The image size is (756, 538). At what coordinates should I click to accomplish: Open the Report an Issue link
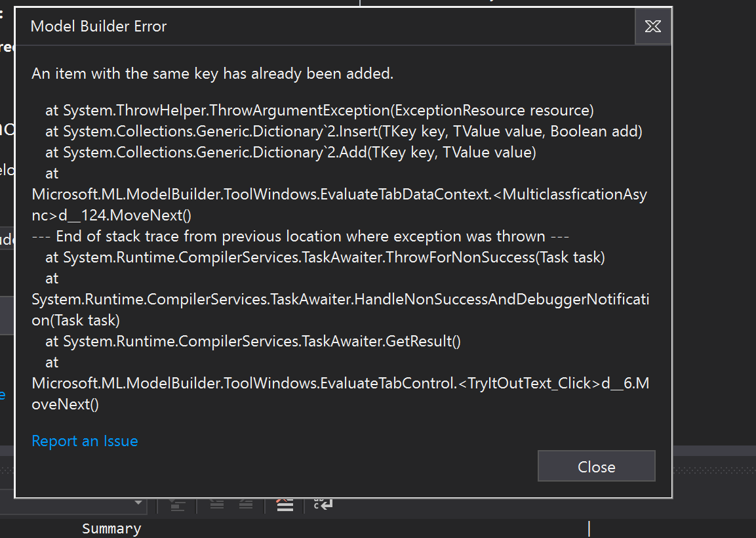pyautogui.click(x=85, y=440)
